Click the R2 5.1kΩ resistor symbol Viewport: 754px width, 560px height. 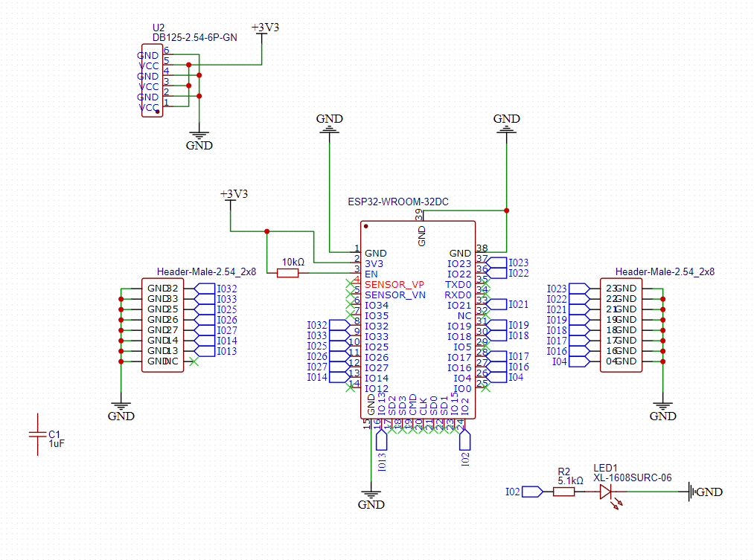[x=563, y=492]
